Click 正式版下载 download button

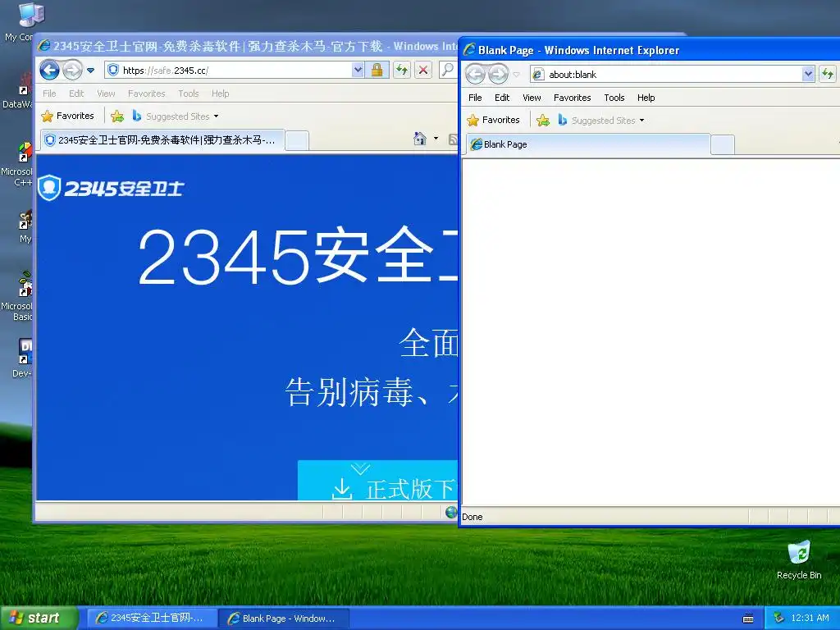point(377,481)
